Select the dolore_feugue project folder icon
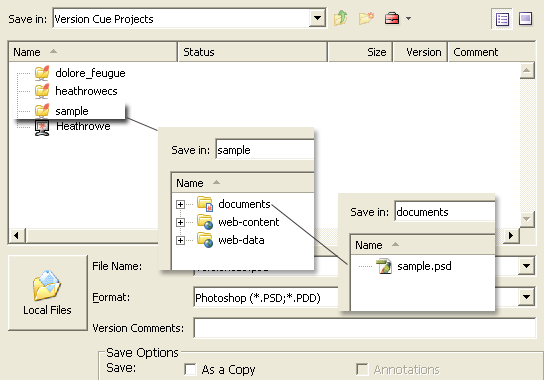The image size is (544, 380). [x=42, y=73]
